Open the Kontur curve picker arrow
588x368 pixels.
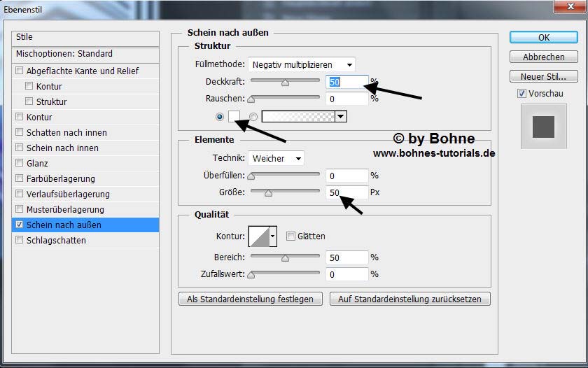(x=273, y=236)
